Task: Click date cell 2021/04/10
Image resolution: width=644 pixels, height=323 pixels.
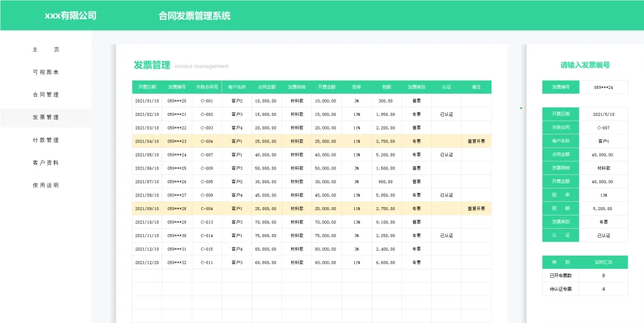Action: [x=147, y=141]
